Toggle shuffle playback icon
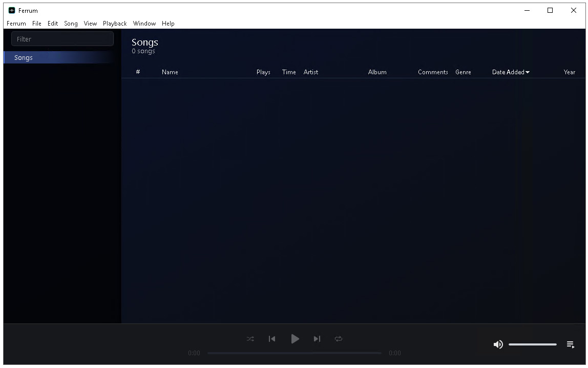 (x=250, y=339)
